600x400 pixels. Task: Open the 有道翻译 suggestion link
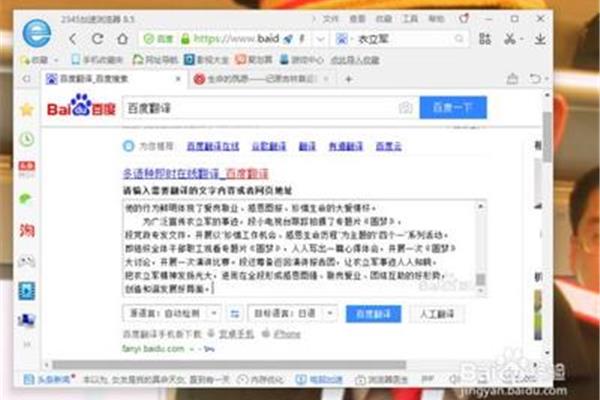pos(346,146)
